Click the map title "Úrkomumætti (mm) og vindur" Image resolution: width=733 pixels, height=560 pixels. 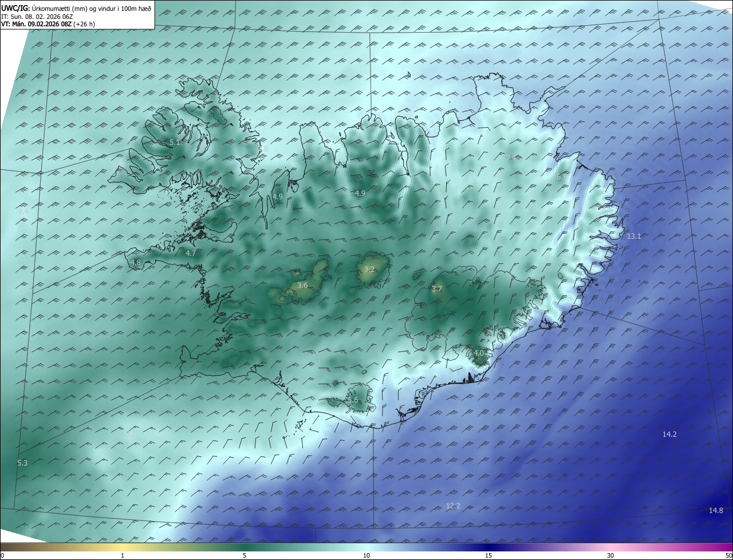pos(74,8)
